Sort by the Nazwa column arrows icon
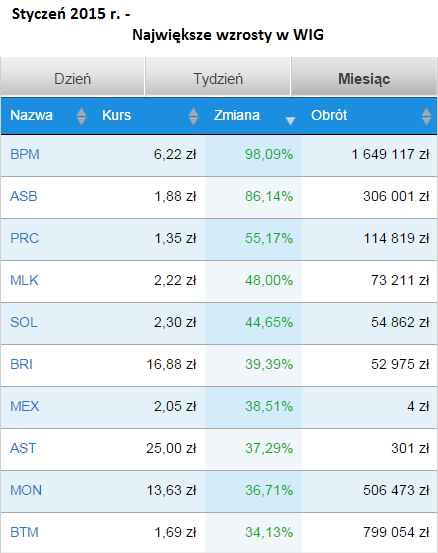 click(81, 116)
